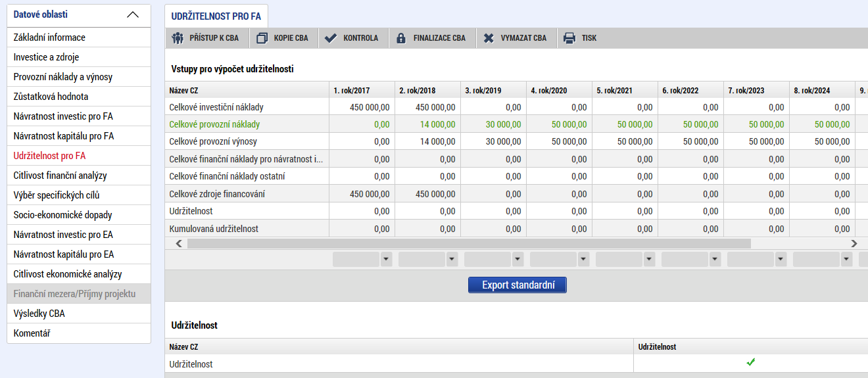Image resolution: width=868 pixels, height=378 pixels.
Task: Click the Kopie CBA label
Action: click(x=291, y=38)
